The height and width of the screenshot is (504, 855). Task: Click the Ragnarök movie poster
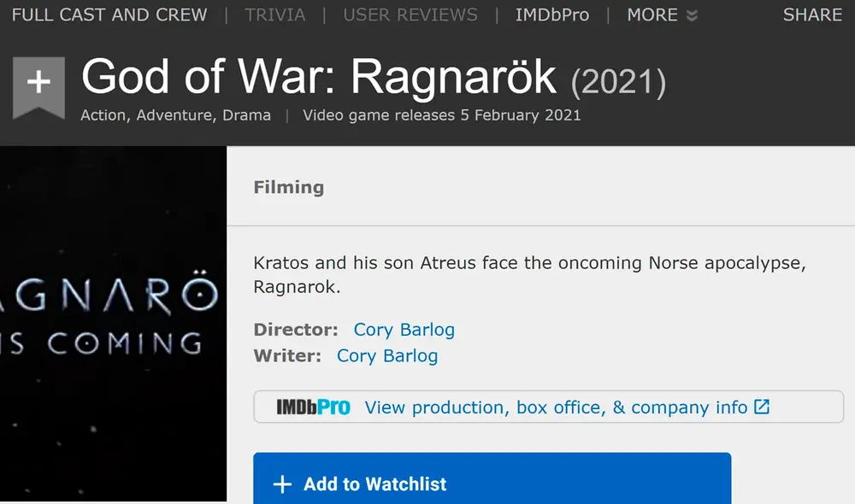111,325
